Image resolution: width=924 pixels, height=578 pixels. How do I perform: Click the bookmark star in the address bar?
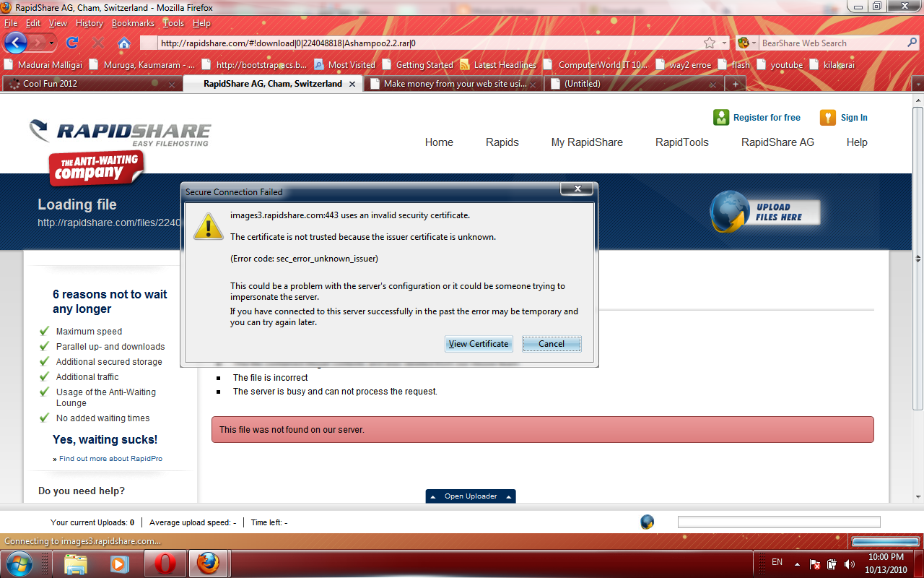pos(710,43)
